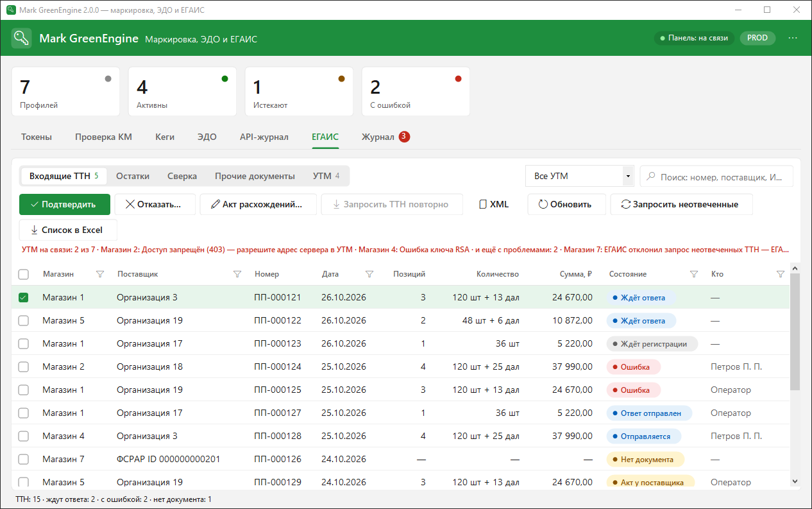
Task: Click the filter icon for Состояние column
Action: [693, 274]
